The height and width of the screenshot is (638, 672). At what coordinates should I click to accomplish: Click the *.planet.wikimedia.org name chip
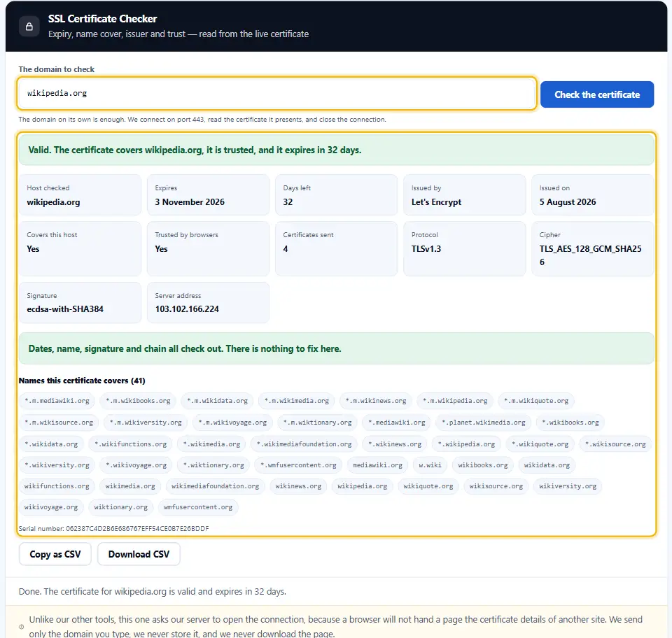tap(484, 423)
